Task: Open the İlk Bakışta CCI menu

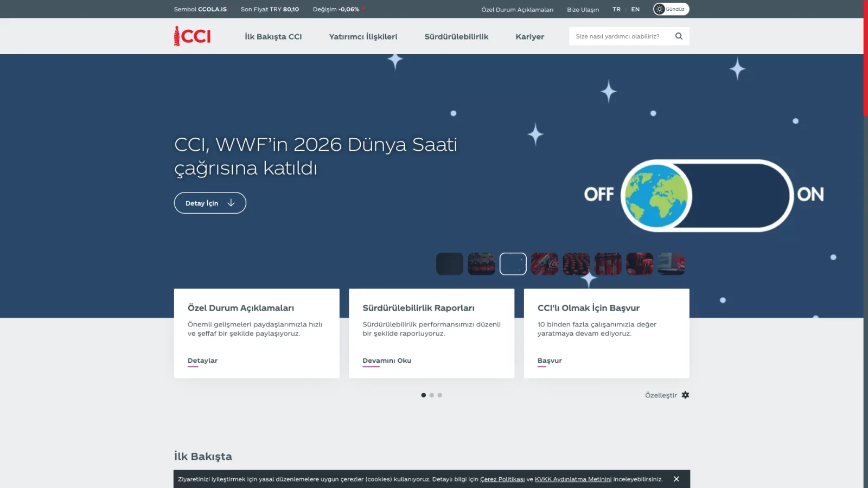Action: pyautogui.click(x=273, y=37)
